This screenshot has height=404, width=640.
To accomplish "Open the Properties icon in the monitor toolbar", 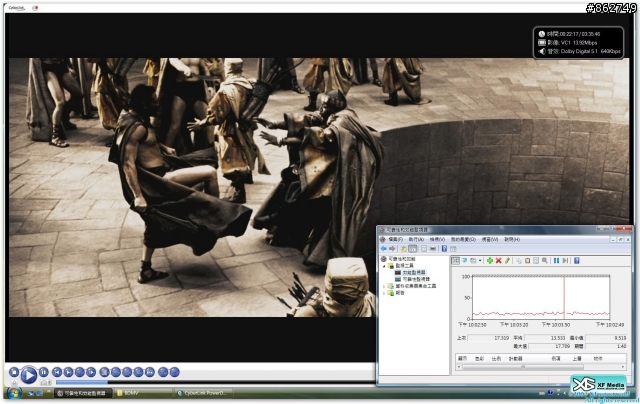I will click(x=536, y=260).
